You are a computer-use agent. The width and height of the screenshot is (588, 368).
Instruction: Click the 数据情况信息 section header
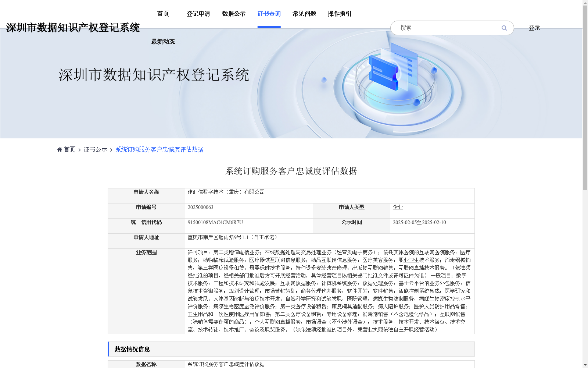(x=291, y=349)
